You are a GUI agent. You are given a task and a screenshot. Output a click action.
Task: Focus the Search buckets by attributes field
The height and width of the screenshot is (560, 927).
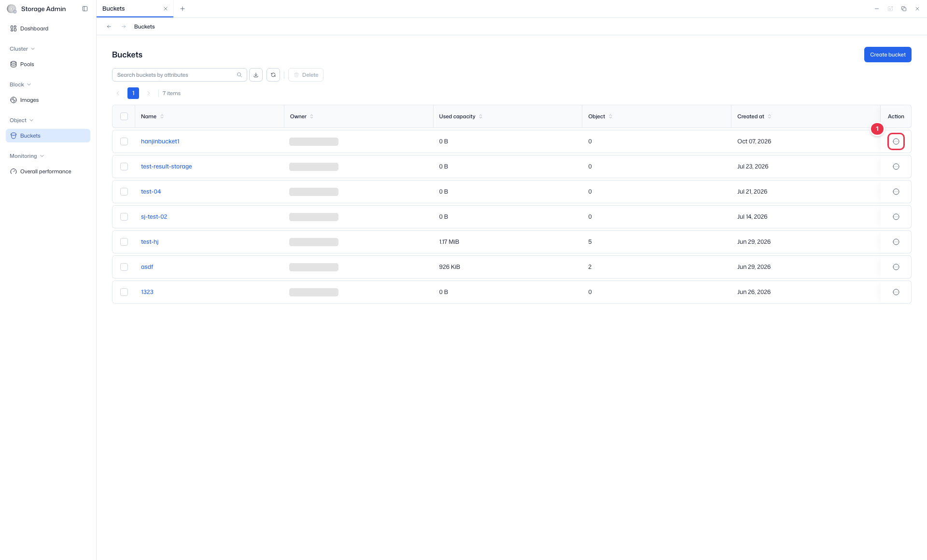(179, 75)
